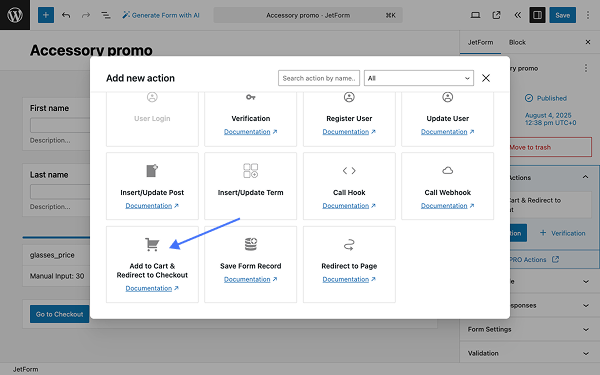Search action by name field

(x=319, y=78)
